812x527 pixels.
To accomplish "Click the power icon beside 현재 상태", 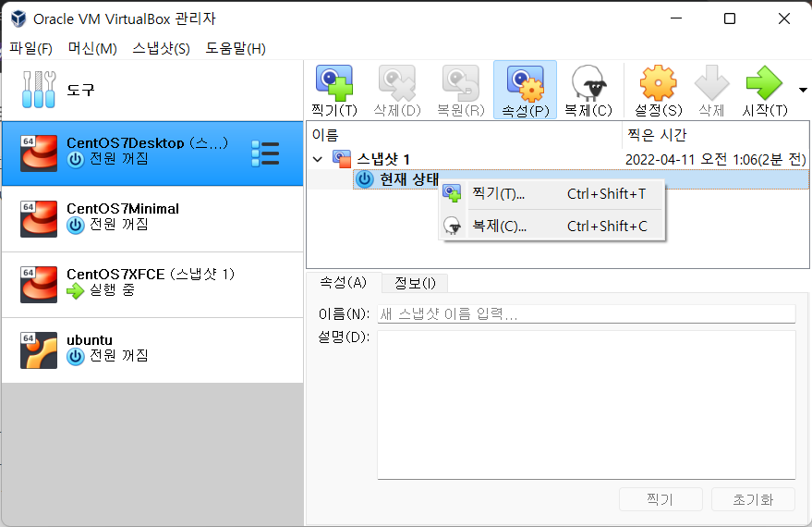I will point(365,179).
